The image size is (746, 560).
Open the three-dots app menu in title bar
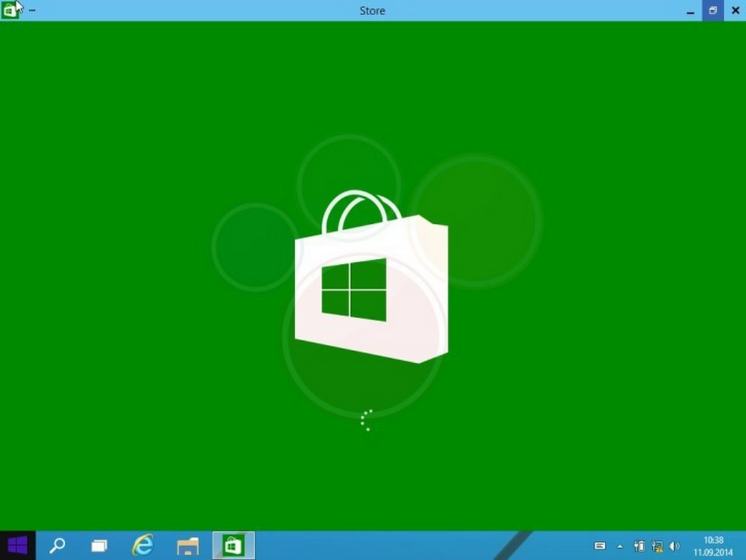coord(32,11)
